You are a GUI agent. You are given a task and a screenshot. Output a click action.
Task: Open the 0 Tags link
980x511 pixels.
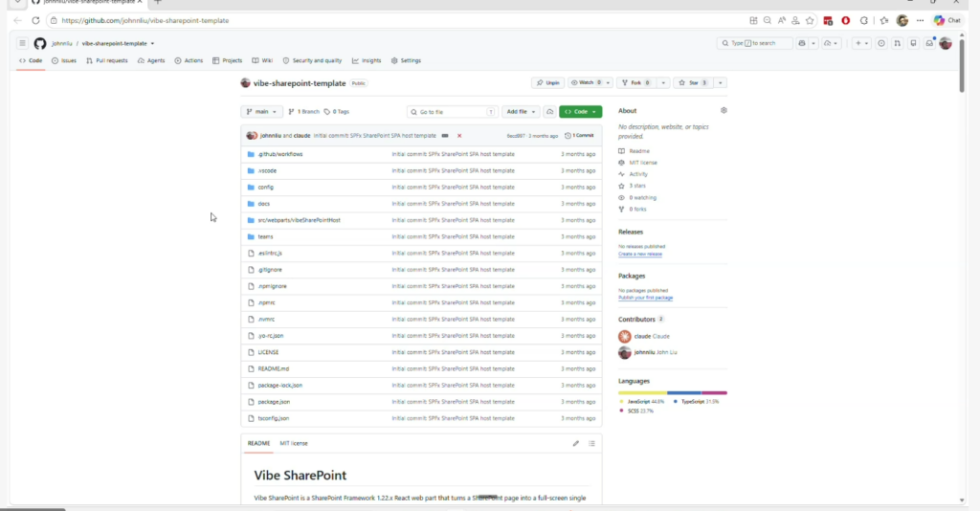click(x=336, y=112)
